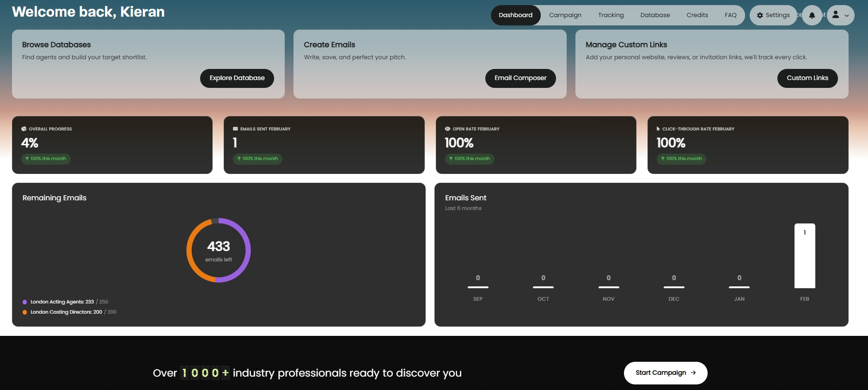The width and height of the screenshot is (868, 390).
Task: Click the Click-Through Rate cursor icon
Action: coord(658,129)
